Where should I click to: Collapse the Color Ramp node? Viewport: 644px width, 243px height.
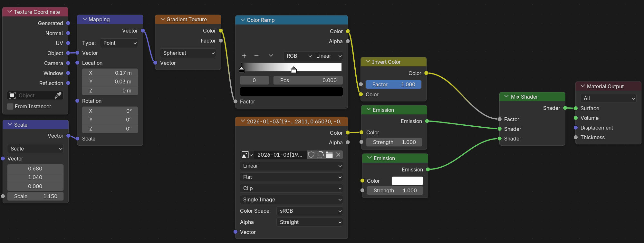[x=243, y=20]
